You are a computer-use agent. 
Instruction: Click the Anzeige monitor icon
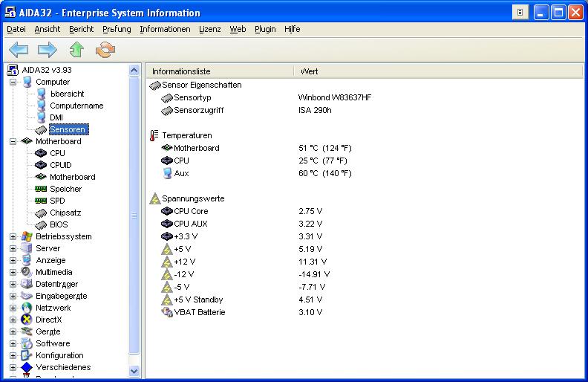click(x=27, y=260)
